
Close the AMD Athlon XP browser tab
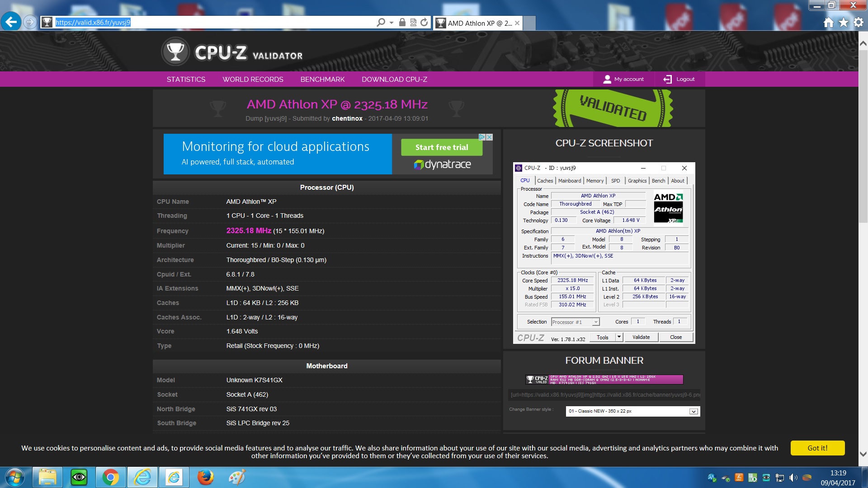point(517,23)
